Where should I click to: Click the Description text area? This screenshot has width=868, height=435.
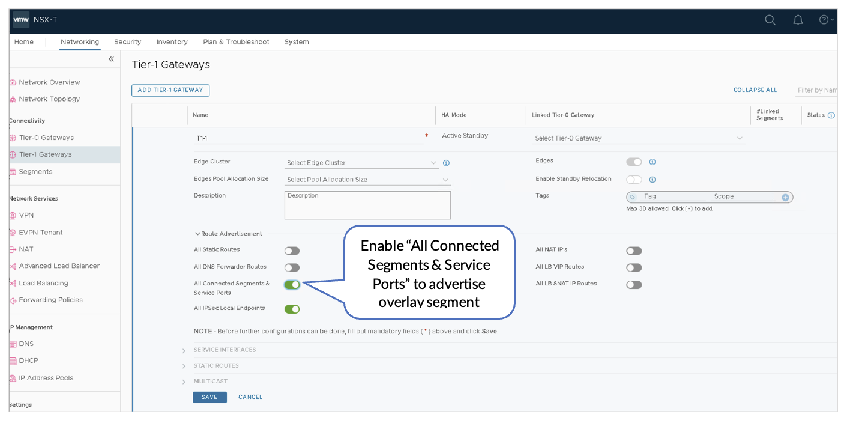tap(367, 205)
